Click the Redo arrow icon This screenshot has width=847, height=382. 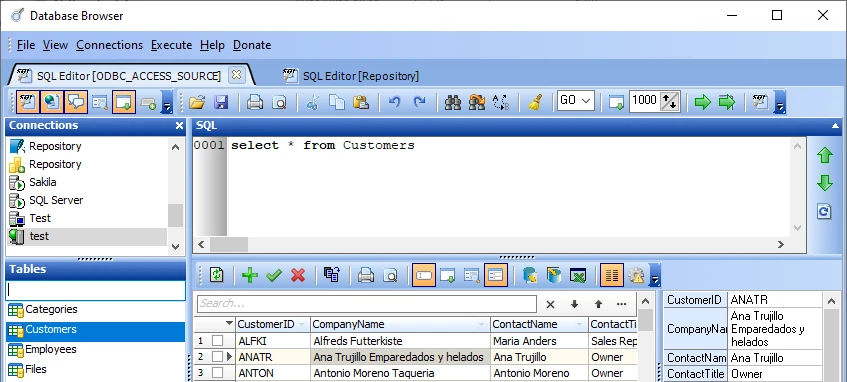[419, 102]
